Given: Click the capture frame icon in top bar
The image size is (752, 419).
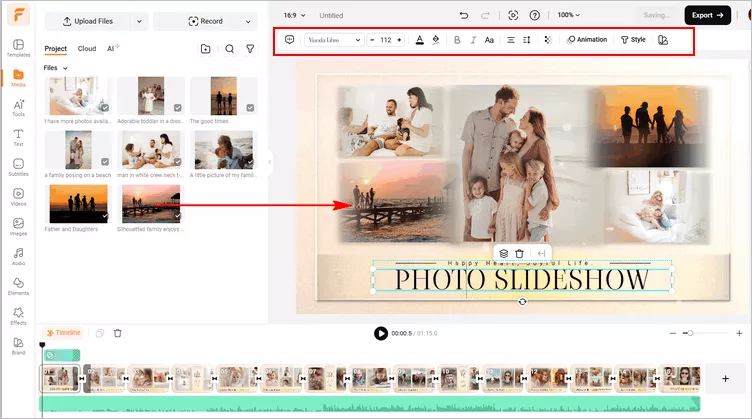Looking at the screenshot, I should coord(513,15).
